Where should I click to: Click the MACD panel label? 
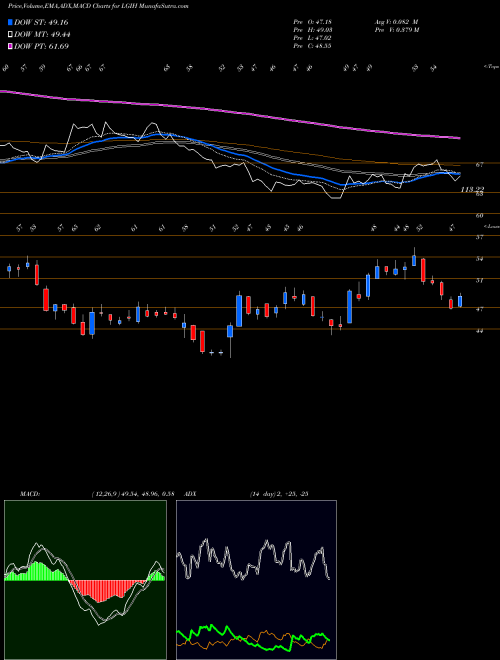(x=29, y=494)
